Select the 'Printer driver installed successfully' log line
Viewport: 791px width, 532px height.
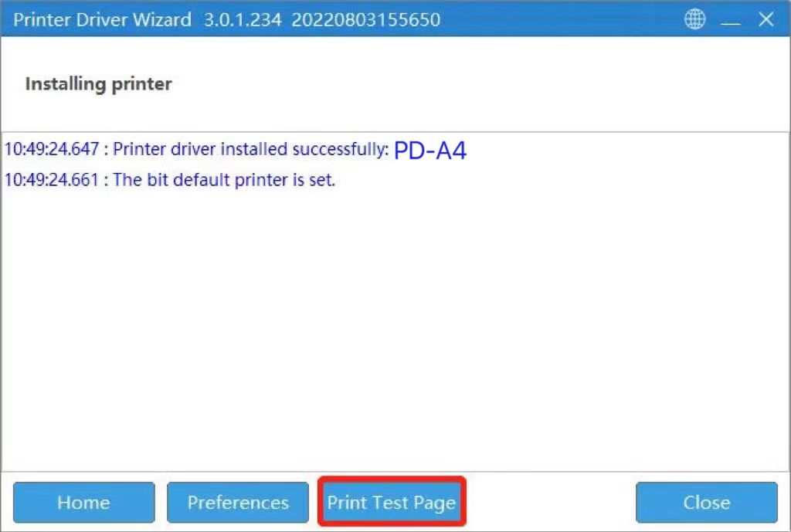235,150
